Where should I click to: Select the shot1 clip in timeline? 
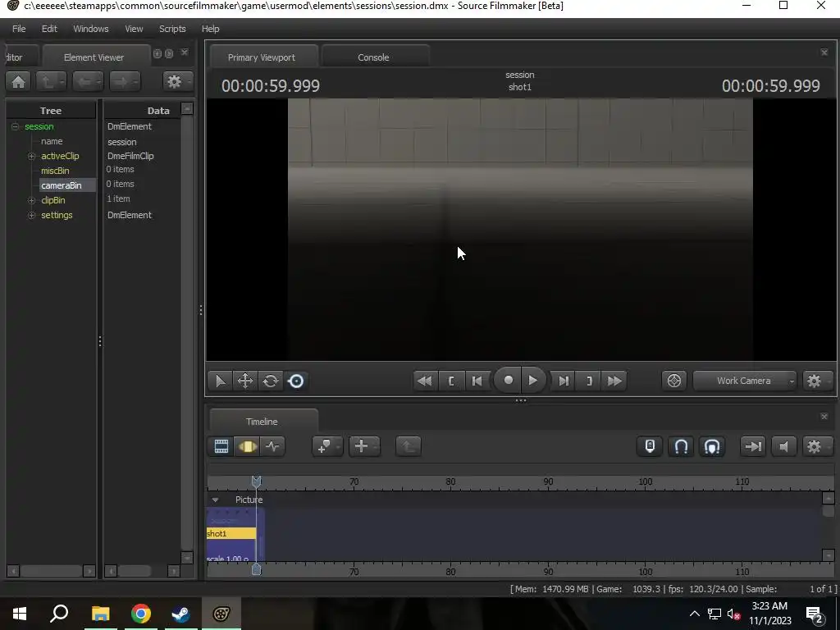[x=231, y=533]
